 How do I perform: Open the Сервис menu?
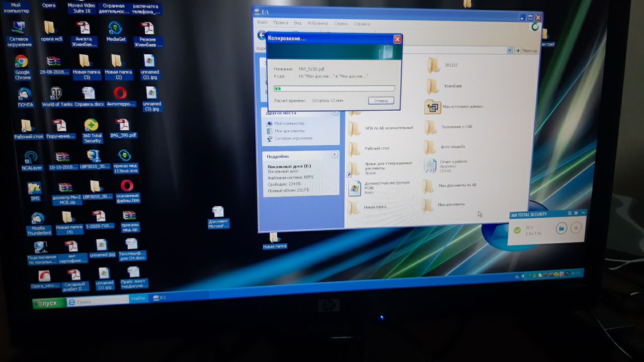pos(341,24)
